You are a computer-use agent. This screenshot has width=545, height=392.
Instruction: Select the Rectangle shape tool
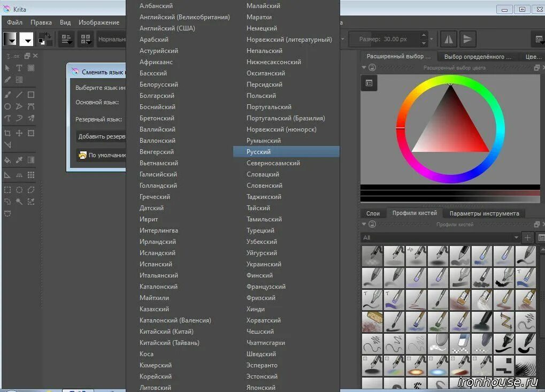[x=31, y=95]
